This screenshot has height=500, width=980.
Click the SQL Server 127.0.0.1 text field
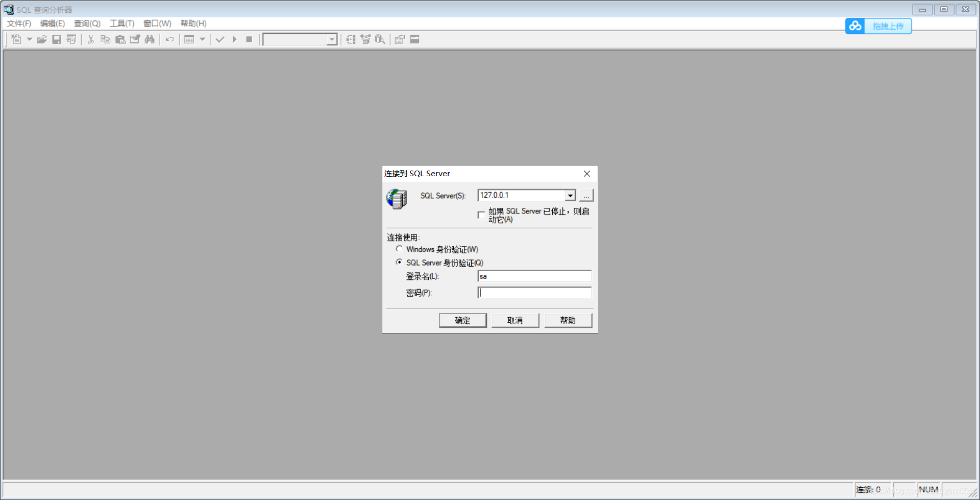pos(521,196)
